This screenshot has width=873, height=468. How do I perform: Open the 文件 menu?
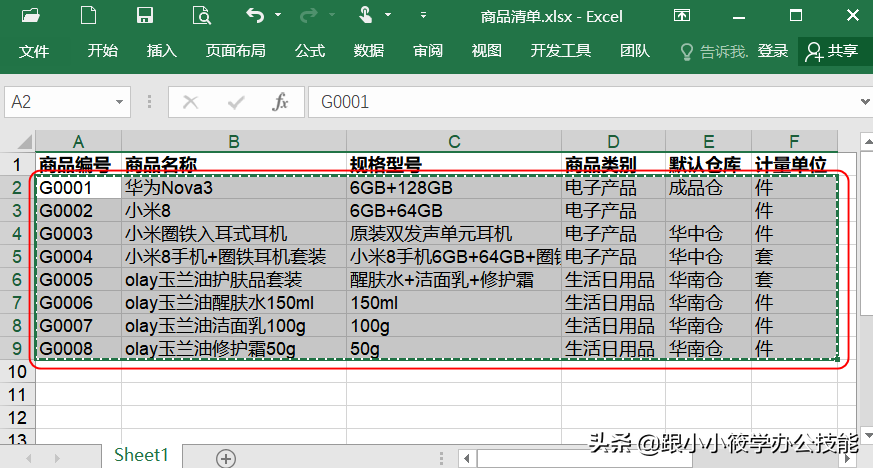[34, 51]
